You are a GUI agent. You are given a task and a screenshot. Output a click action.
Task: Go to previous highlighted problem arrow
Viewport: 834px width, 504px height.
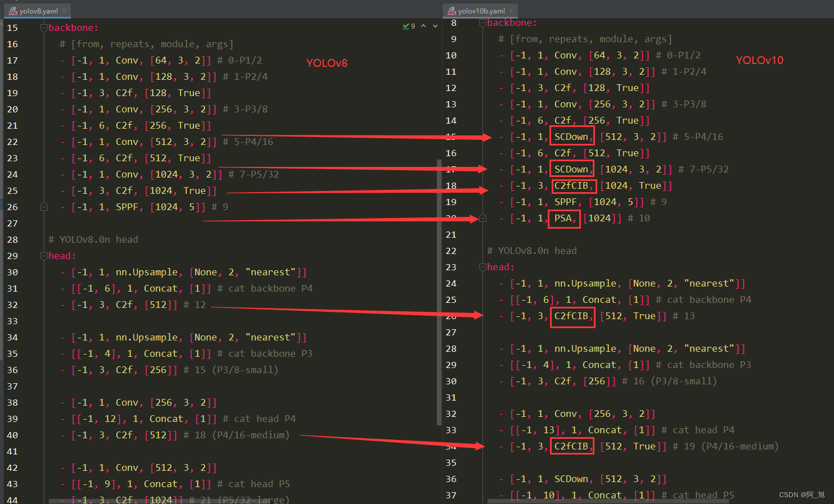tap(423, 26)
